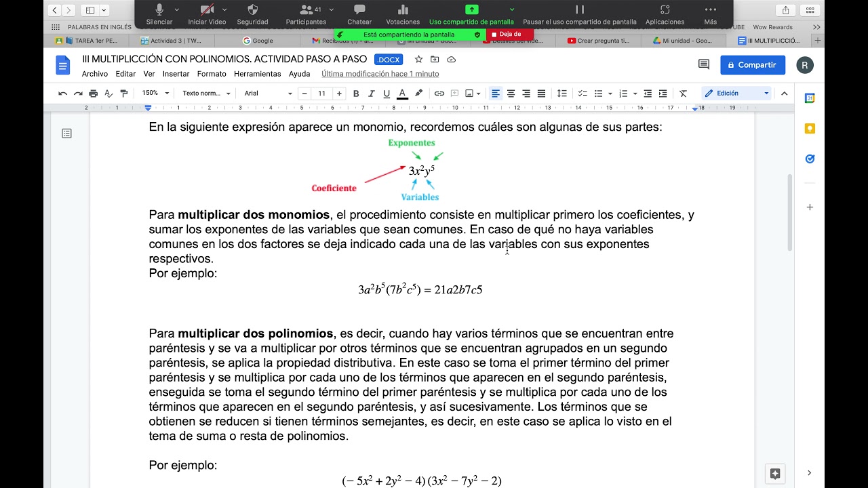The height and width of the screenshot is (488, 868).
Task: Toggle underline formatting
Action: pos(387,94)
